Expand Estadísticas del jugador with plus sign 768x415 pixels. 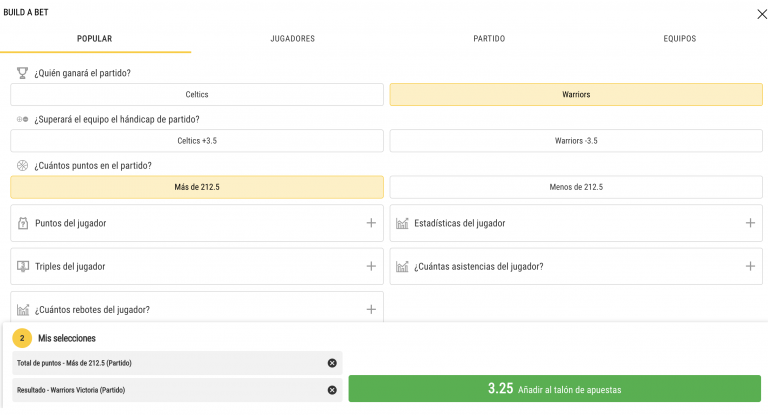click(x=750, y=223)
